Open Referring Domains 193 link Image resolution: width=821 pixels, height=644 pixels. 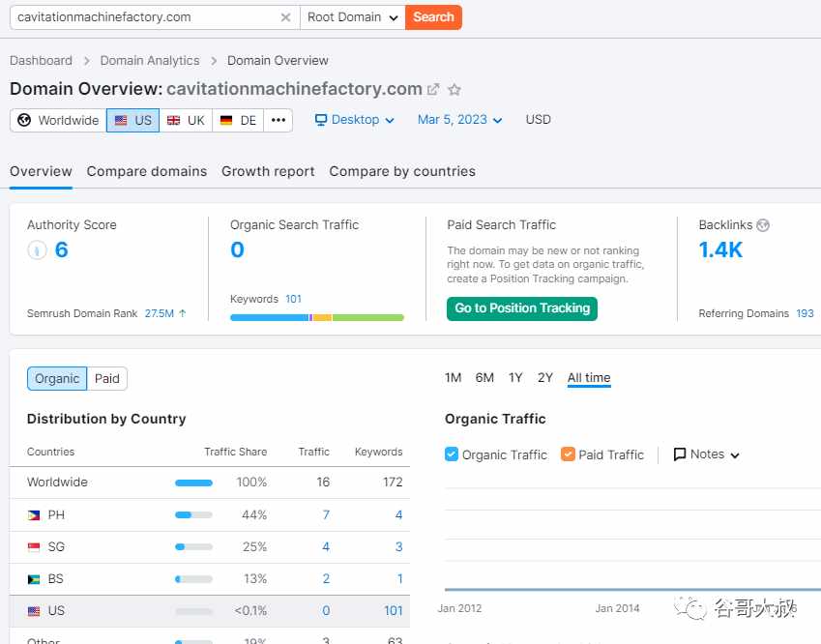tap(805, 313)
